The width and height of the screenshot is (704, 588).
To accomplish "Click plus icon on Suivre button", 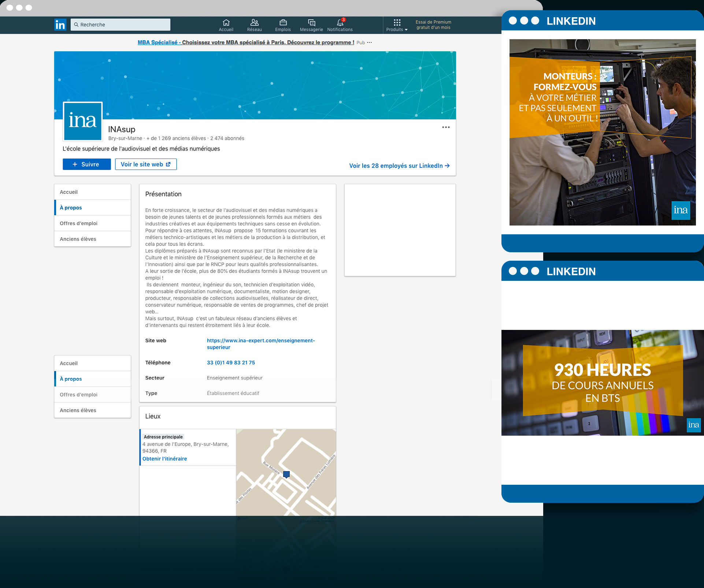I will (x=75, y=164).
